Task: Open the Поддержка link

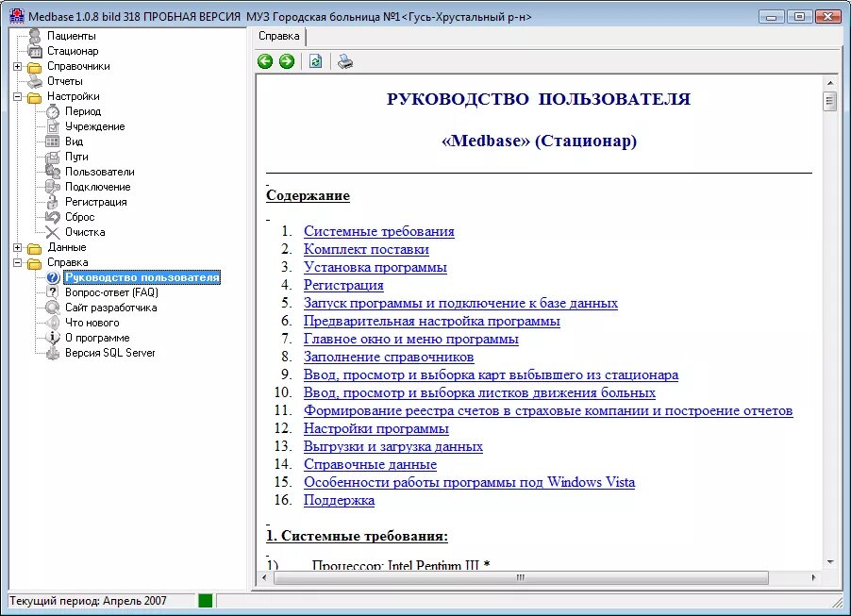Action: 340,500
